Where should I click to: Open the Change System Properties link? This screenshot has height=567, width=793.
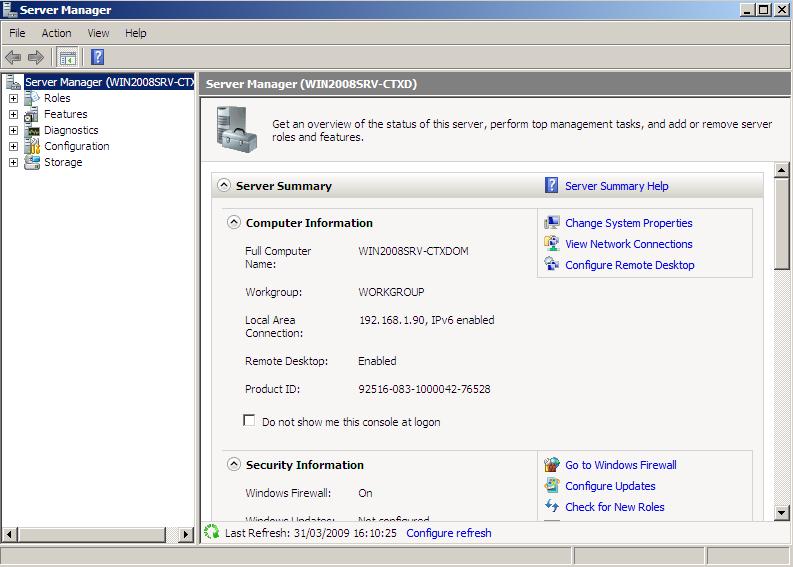tap(629, 223)
